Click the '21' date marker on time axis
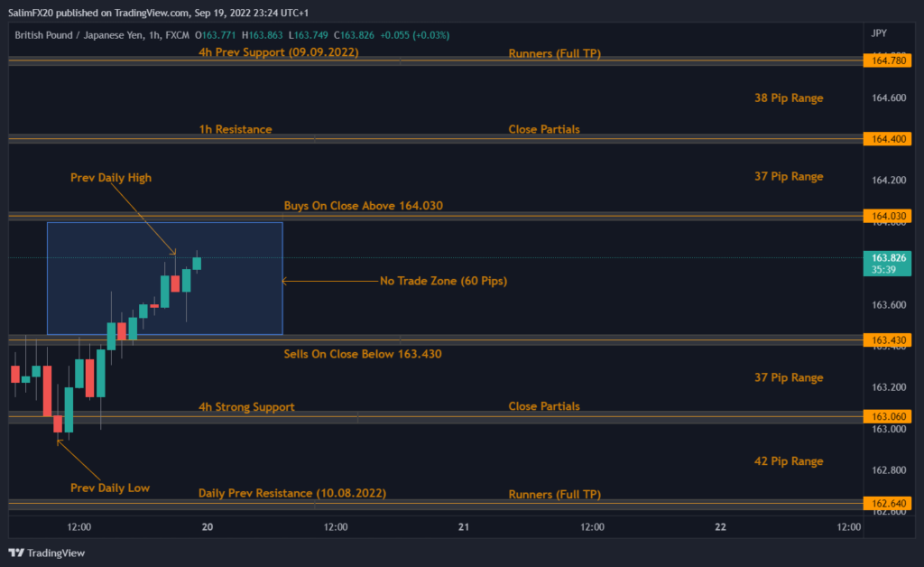The height and width of the screenshot is (567, 924). 464,526
